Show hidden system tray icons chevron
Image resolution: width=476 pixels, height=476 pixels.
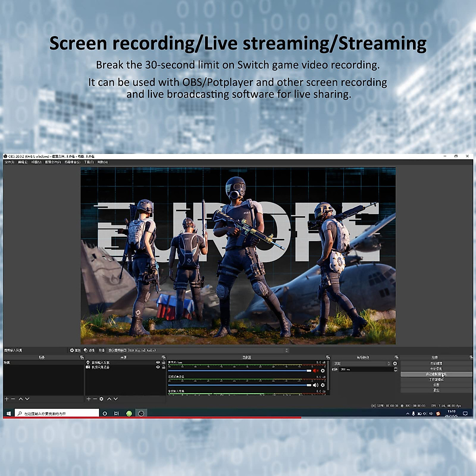[407, 413]
